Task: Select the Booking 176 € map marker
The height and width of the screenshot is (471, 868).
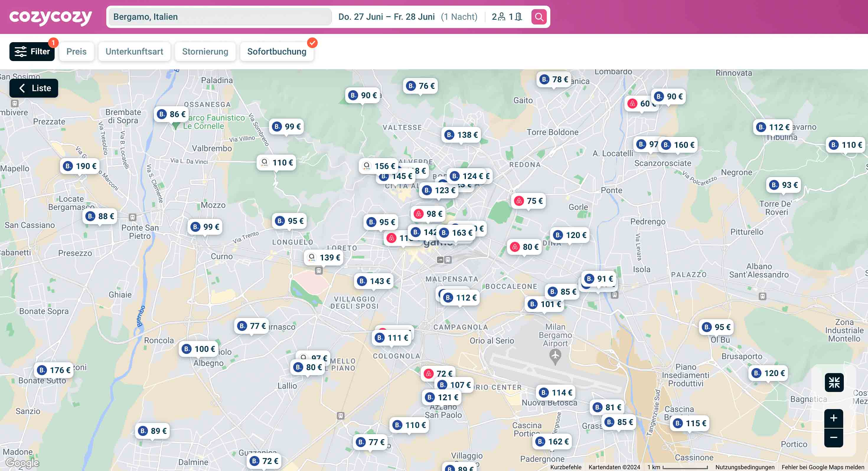Action: coord(54,370)
